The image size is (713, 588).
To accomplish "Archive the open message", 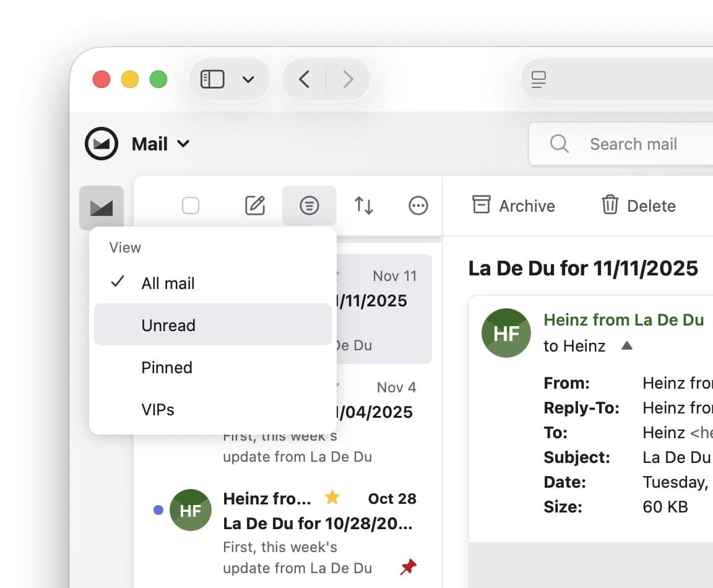I will coord(513,205).
